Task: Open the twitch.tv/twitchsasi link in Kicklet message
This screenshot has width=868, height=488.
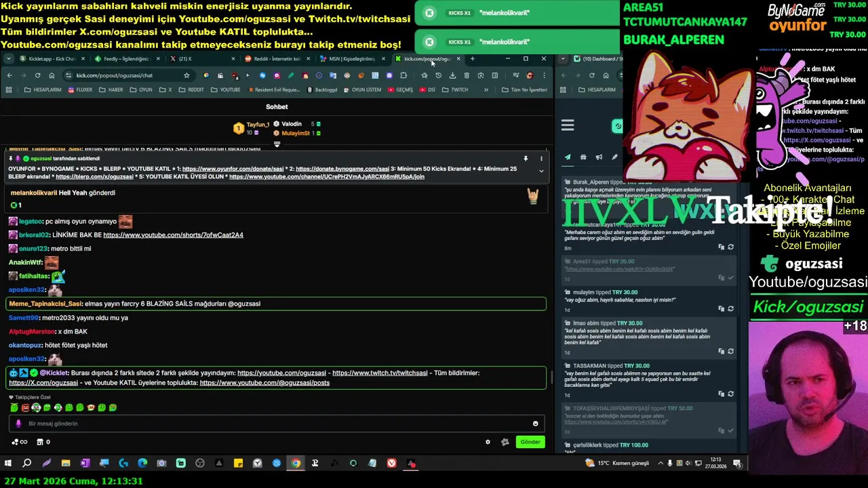Action: coord(380,373)
